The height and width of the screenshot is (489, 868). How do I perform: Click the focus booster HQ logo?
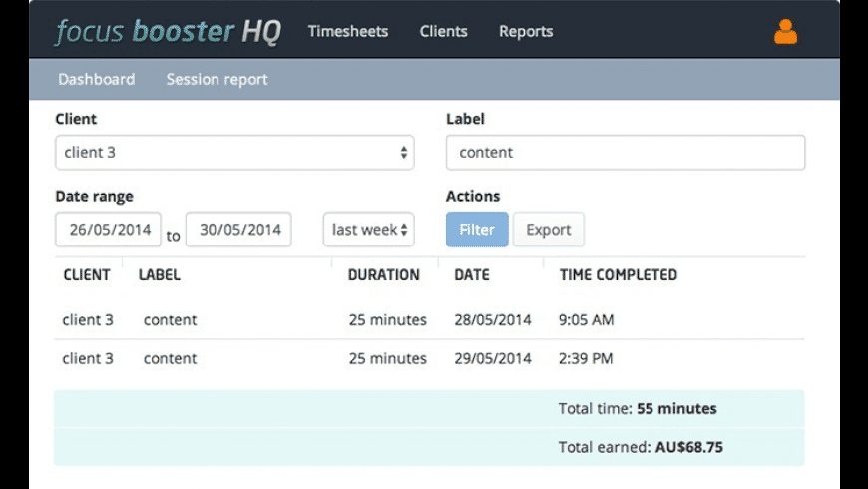[x=169, y=32]
